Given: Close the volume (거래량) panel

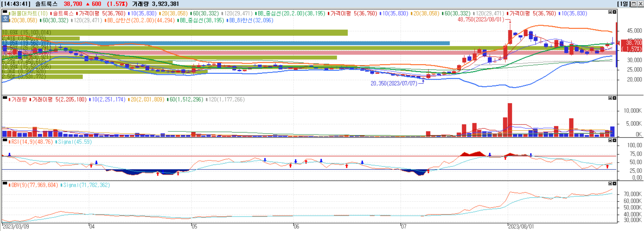Looking at the screenshot, I should 615,98.
